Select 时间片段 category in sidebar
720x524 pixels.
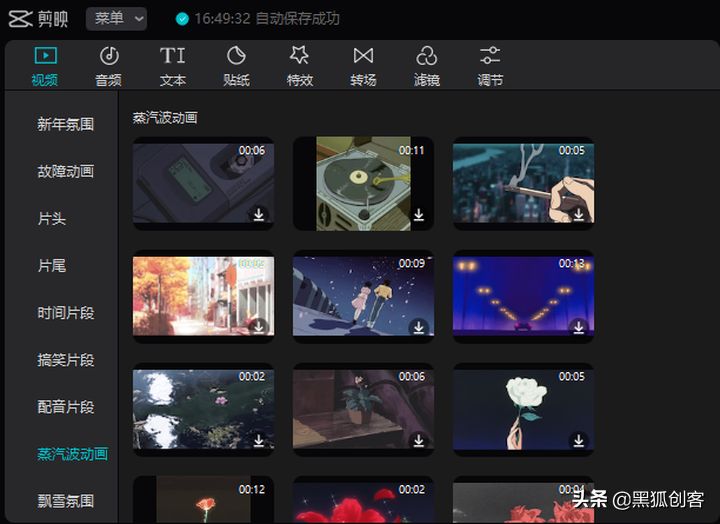pos(66,313)
